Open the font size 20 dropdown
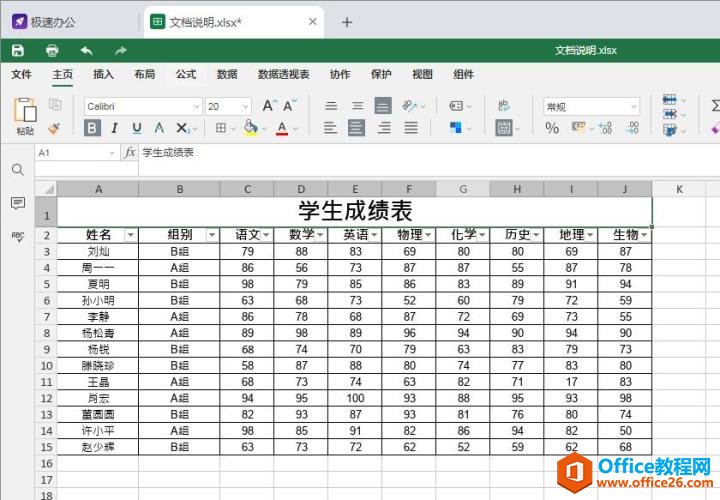 click(x=246, y=107)
